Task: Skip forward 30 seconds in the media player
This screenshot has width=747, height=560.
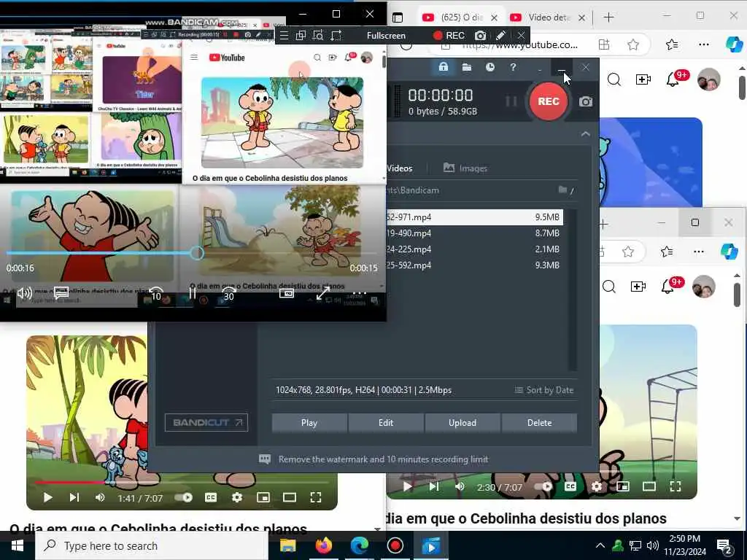Action: click(x=228, y=294)
